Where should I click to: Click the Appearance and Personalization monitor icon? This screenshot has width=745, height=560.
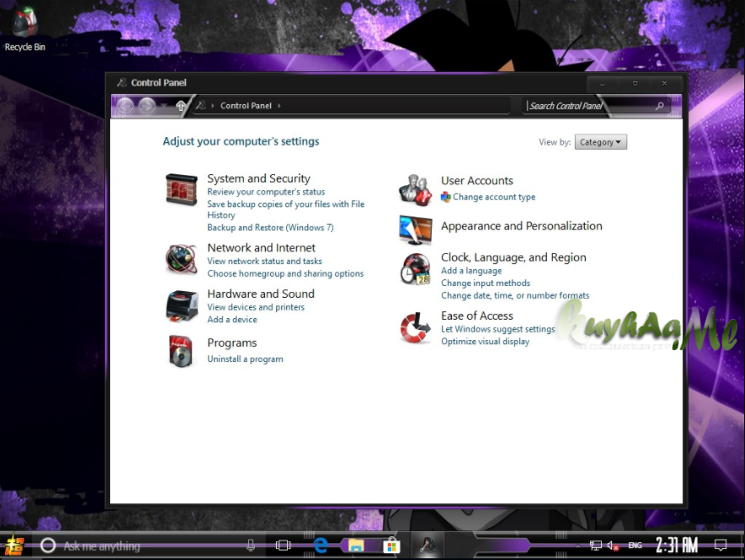tap(416, 230)
